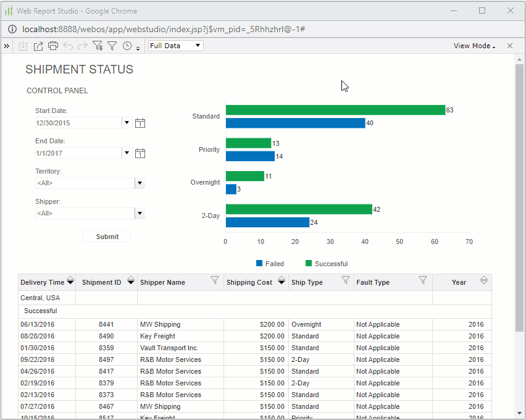Open the End Date calendar picker icon
Viewport: 526px width, 420px height.
[x=140, y=153]
